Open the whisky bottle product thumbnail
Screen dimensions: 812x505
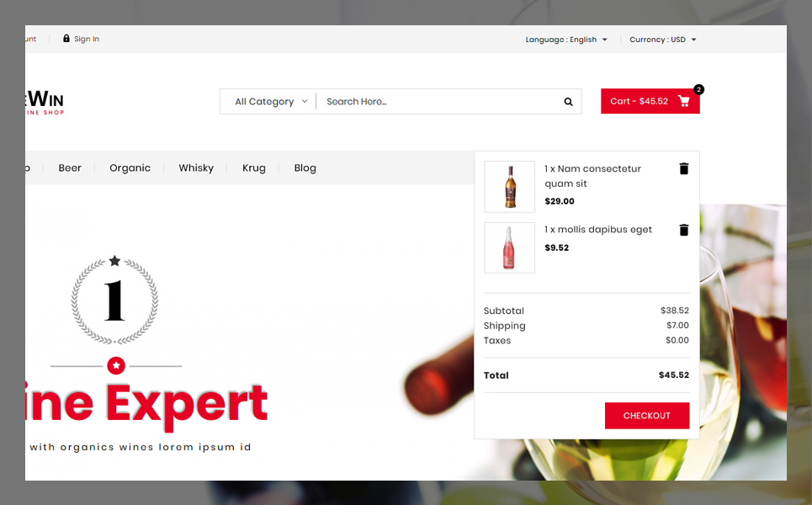coord(510,187)
